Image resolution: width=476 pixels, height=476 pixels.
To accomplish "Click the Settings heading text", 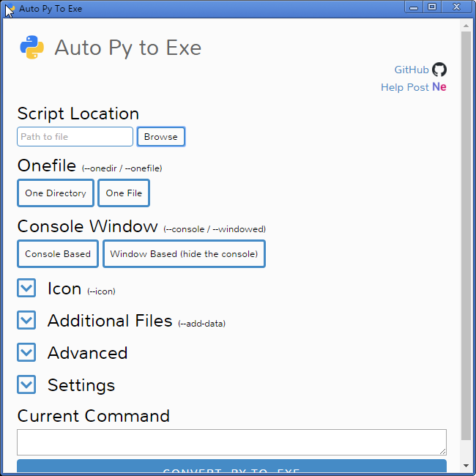I will (81, 385).
